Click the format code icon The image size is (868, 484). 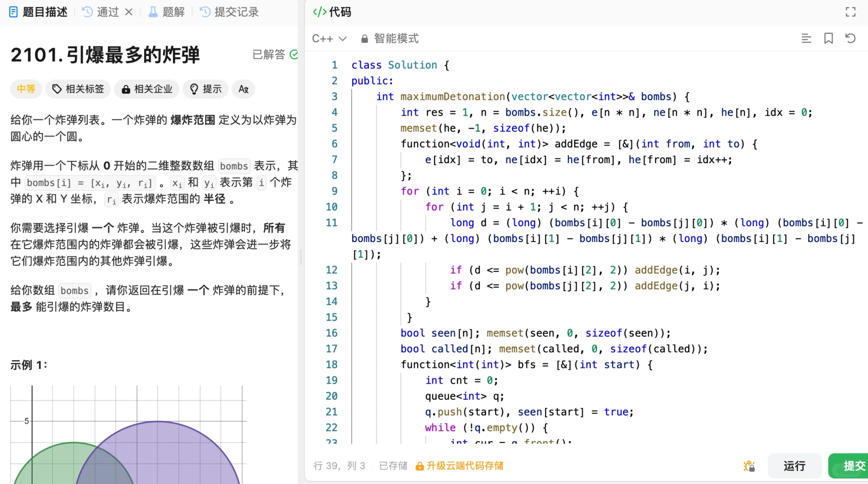coord(806,39)
